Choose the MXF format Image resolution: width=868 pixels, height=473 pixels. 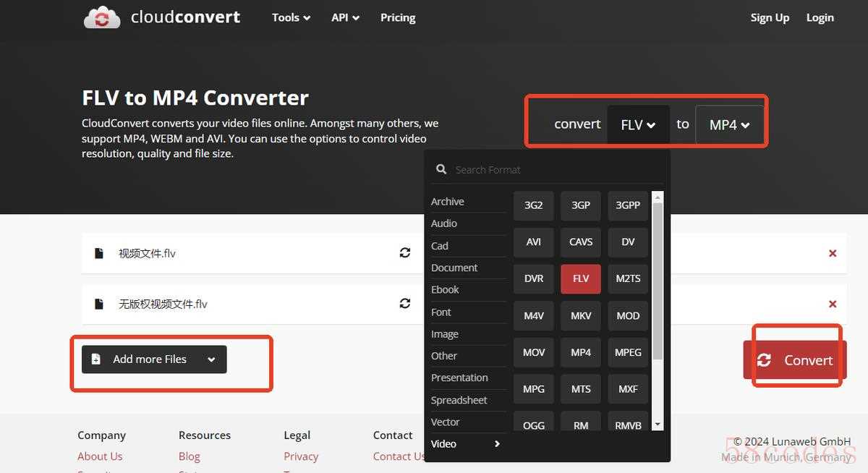point(628,389)
